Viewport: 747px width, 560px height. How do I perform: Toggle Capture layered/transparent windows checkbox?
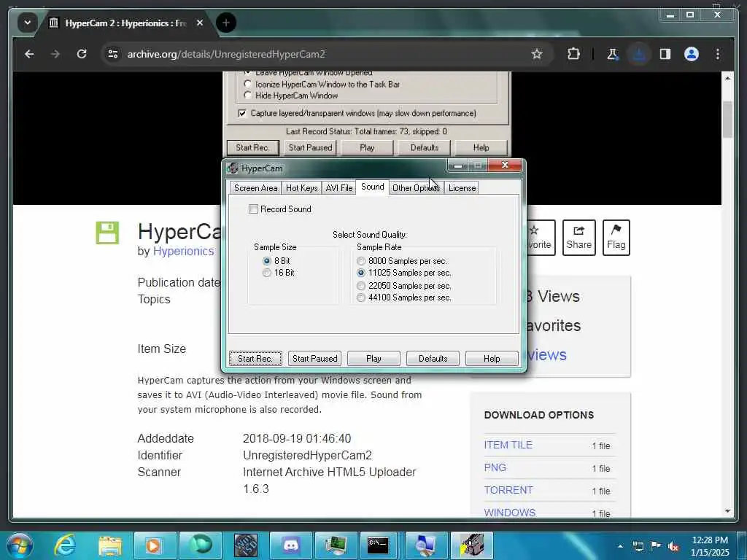click(242, 113)
